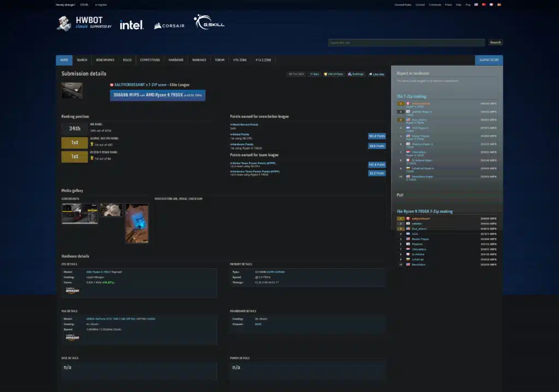Click Global Team Power Points (GTPP) label

(253, 163)
